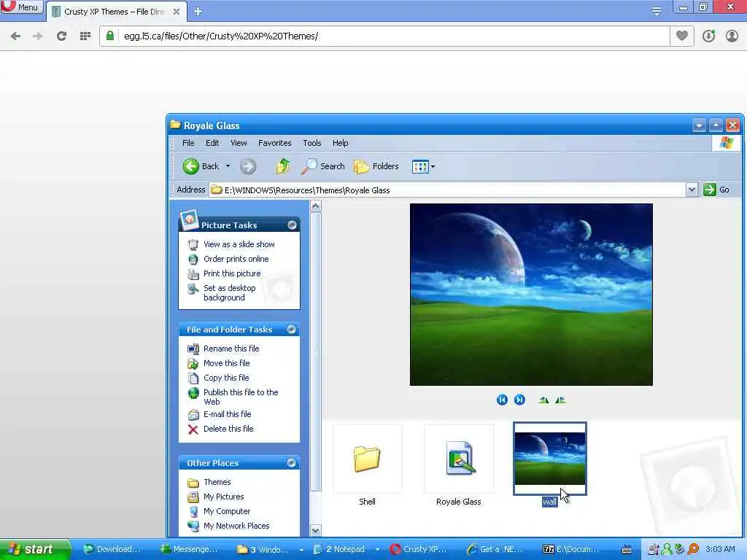747x560 pixels.
Task: Open the Views dropdown button
Action: (423, 167)
